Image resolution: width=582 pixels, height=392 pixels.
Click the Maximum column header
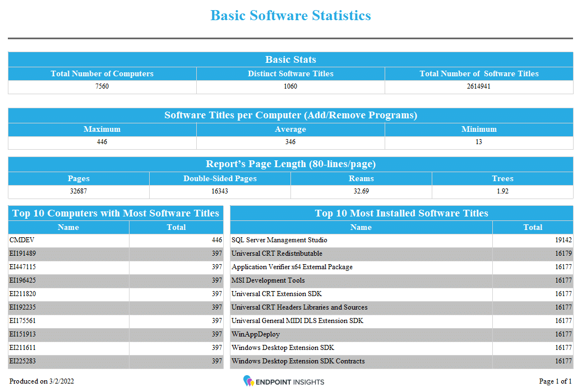pos(102,129)
